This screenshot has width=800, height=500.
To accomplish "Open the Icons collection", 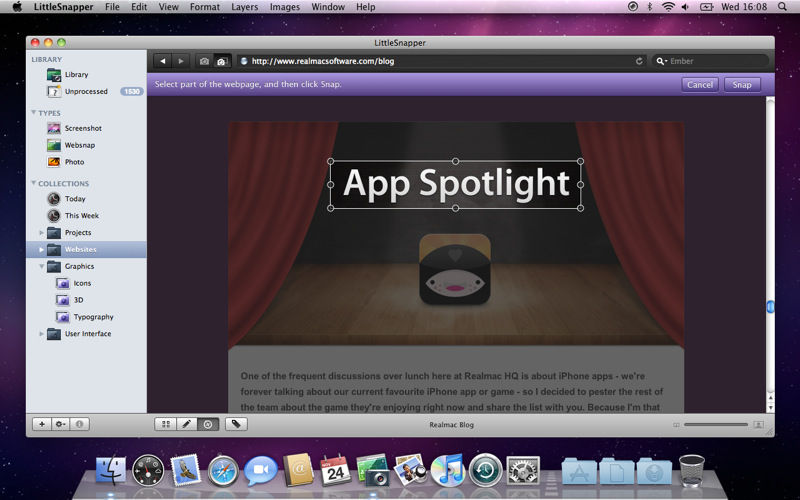I will 82,283.
